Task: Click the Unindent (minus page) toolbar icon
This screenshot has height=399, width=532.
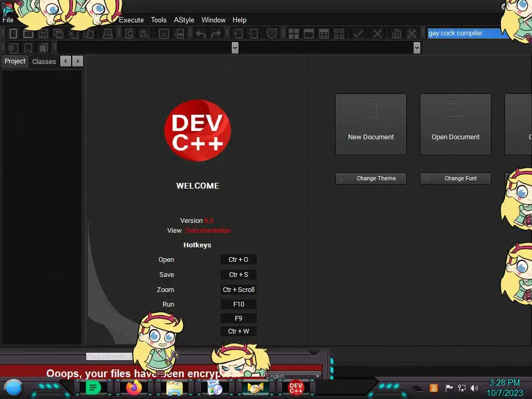Action: click(253, 34)
